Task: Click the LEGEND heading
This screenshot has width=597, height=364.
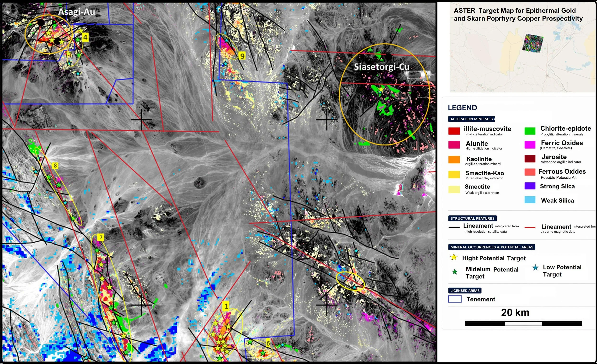Action: [462, 108]
